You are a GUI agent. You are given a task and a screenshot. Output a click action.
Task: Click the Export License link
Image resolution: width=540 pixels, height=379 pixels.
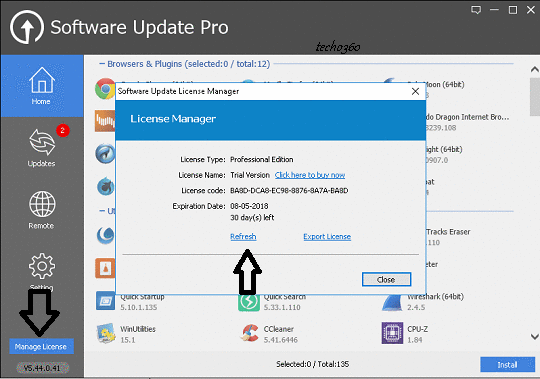327,236
